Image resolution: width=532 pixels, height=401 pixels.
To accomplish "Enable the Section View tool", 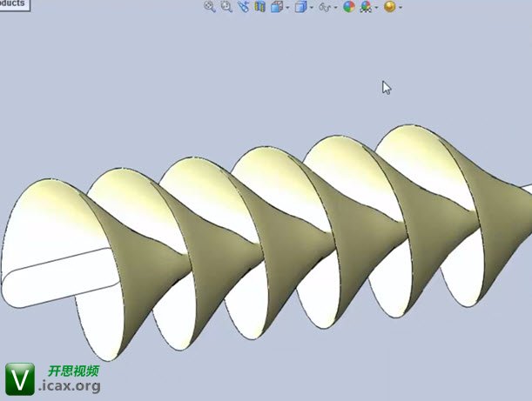I will pyautogui.click(x=259, y=6).
